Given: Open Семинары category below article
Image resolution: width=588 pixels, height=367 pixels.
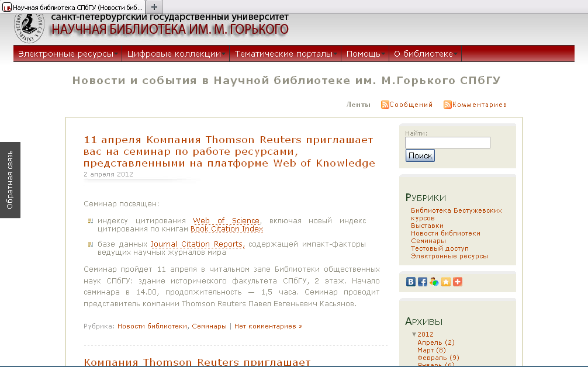Looking at the screenshot, I should 209,326.
